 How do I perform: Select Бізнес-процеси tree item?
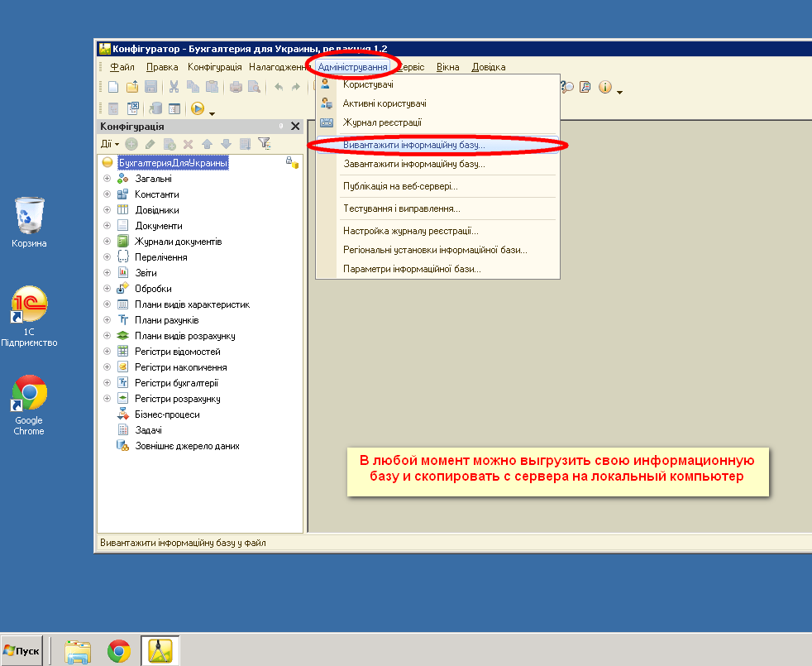pos(167,414)
